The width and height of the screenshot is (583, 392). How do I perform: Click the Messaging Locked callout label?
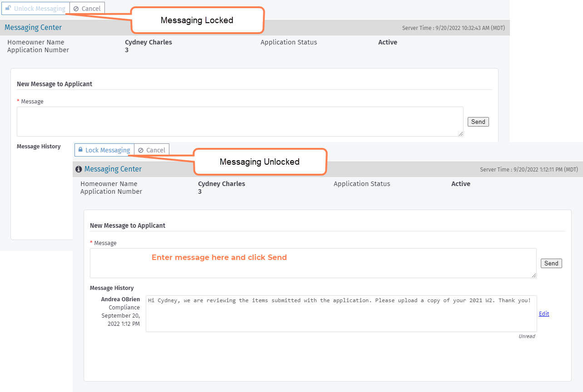tap(197, 20)
